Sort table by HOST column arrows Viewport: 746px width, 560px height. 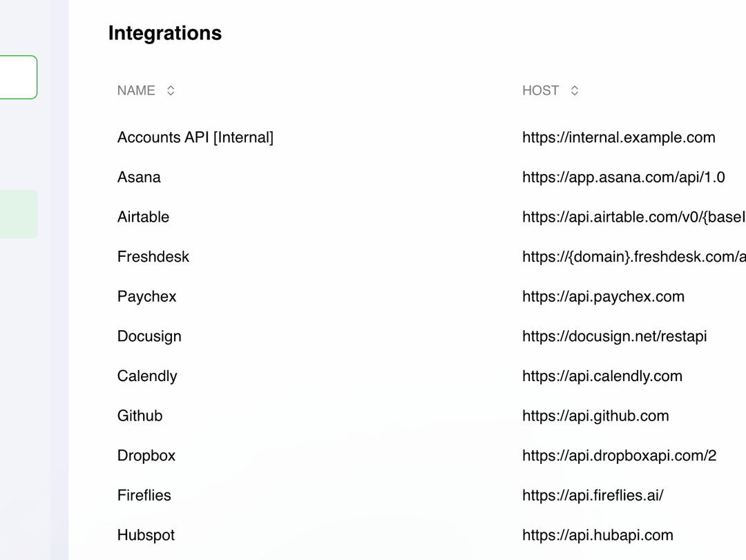click(574, 90)
